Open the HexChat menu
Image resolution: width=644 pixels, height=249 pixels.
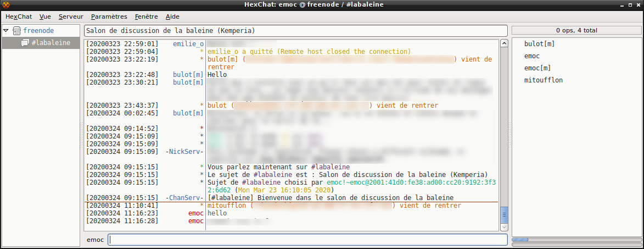(x=19, y=17)
